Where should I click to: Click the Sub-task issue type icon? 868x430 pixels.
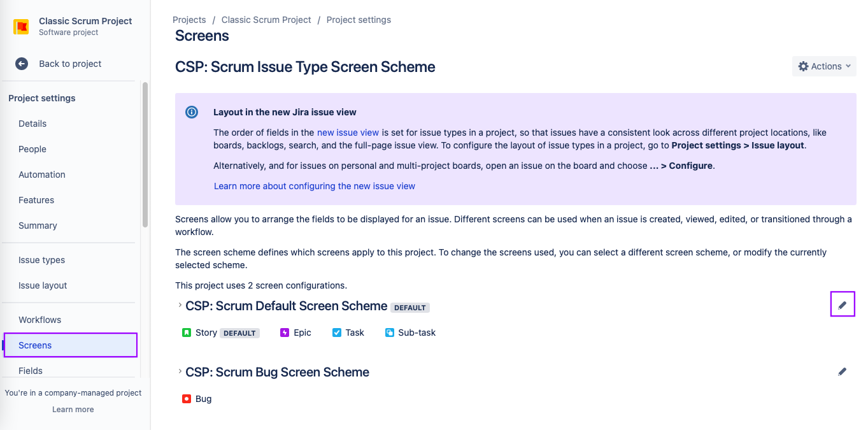point(390,333)
